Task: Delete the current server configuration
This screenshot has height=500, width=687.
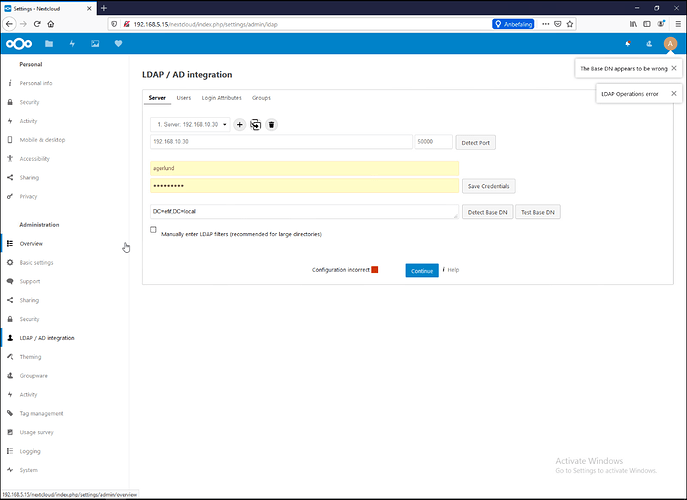Action: point(271,124)
